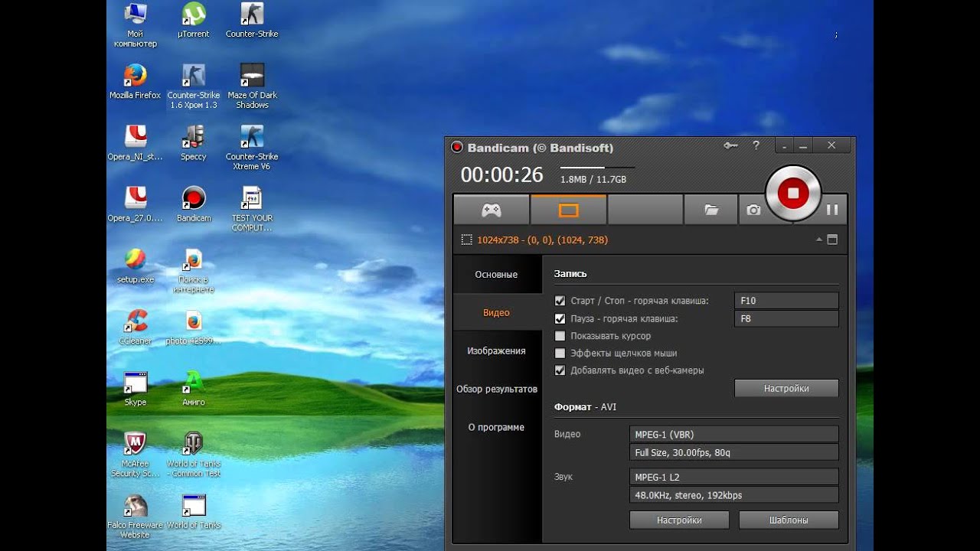The height and width of the screenshot is (551, 980).
Task: Switch to game recording mode gamepad icon
Action: tap(491, 210)
